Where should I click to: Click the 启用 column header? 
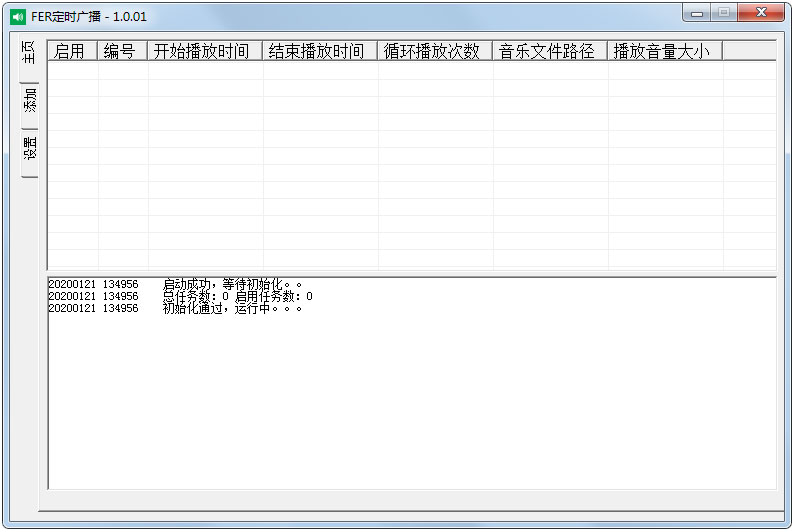coord(72,51)
